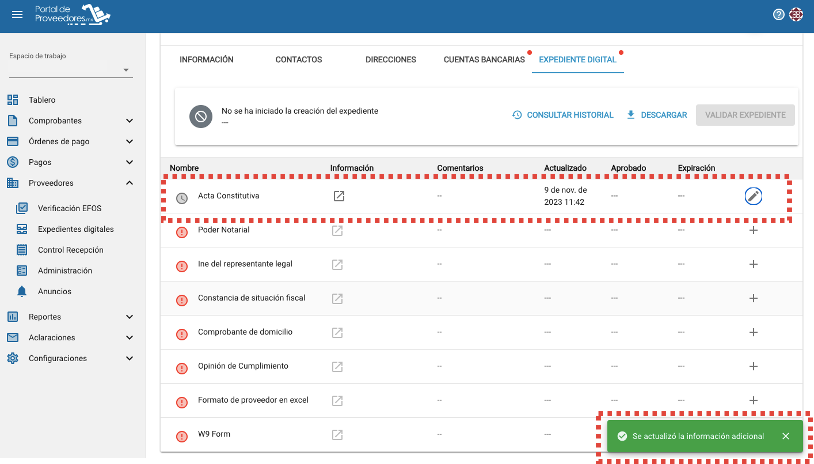Add Ine del representante legal with plus
Viewport: 814px width, 464px height.
753,264
